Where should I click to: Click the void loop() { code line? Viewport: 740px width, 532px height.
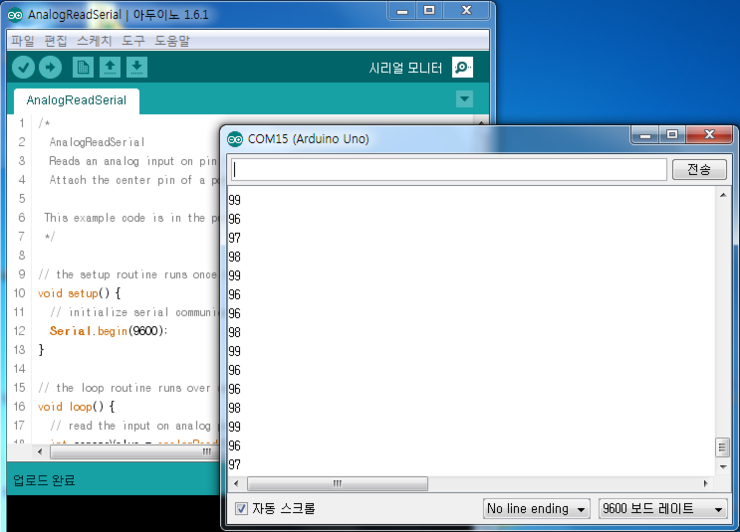point(76,406)
